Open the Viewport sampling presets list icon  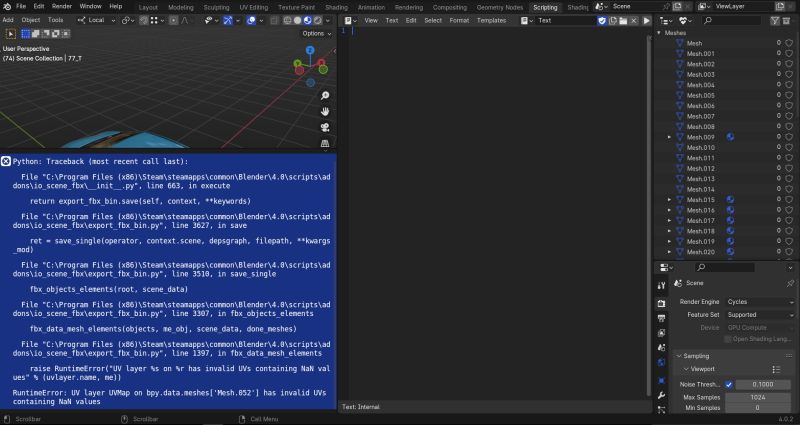(x=777, y=369)
